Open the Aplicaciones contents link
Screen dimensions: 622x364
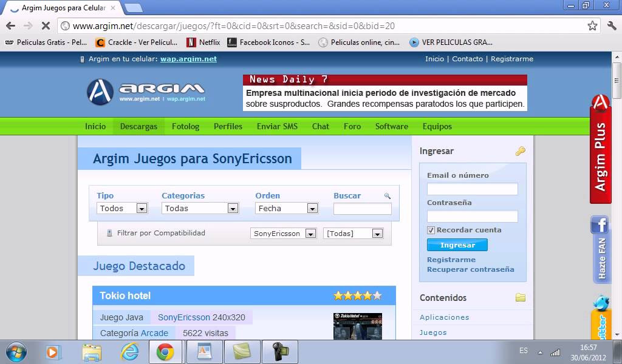tap(444, 317)
